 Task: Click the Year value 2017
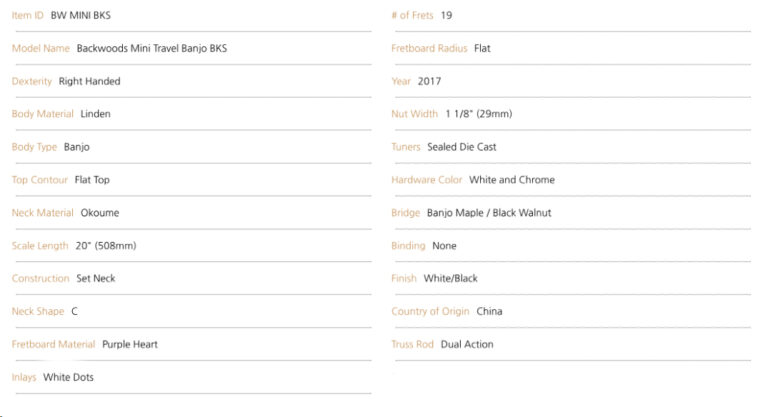(x=429, y=81)
